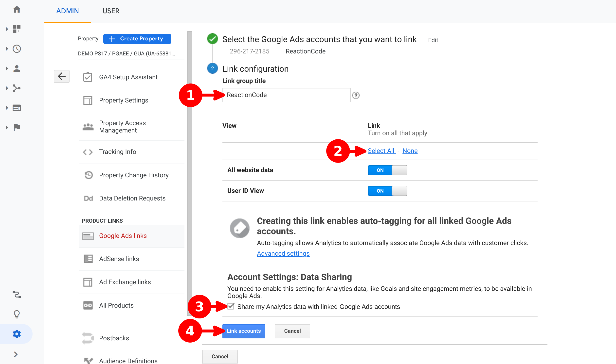Click the Home icon in left sidebar

(17, 10)
